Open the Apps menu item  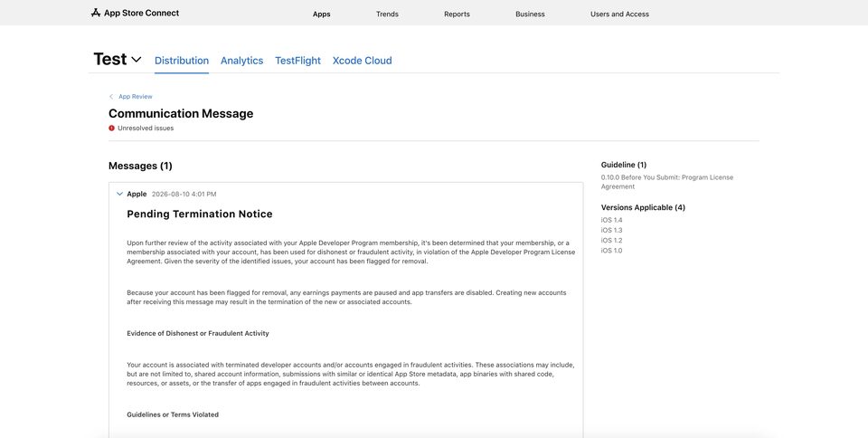click(x=322, y=14)
